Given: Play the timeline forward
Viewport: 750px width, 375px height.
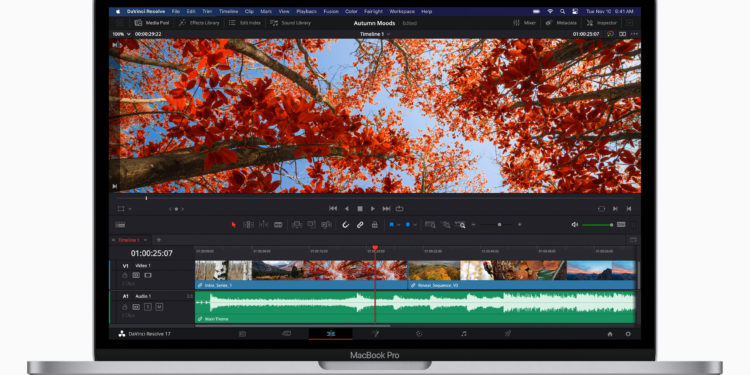Looking at the screenshot, I should pos(373,209).
